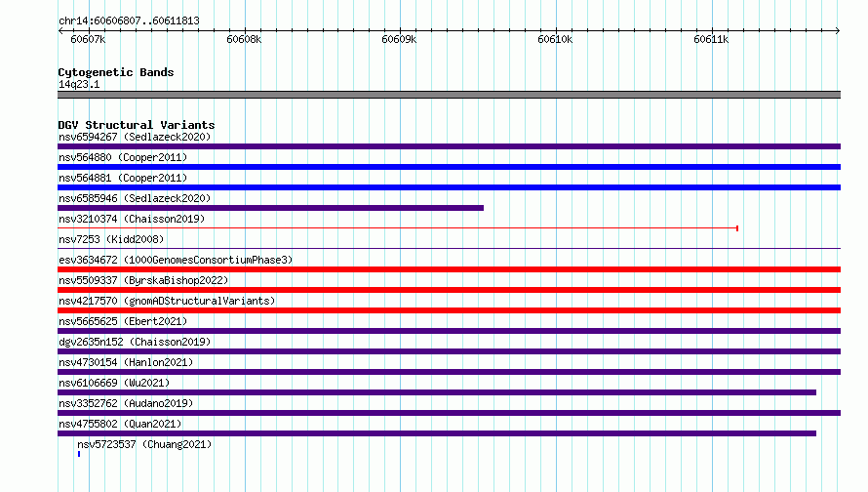Click the nsv6585946 (Sedlazeck2020) label
Screen dimensions: 868x492
click(x=135, y=198)
